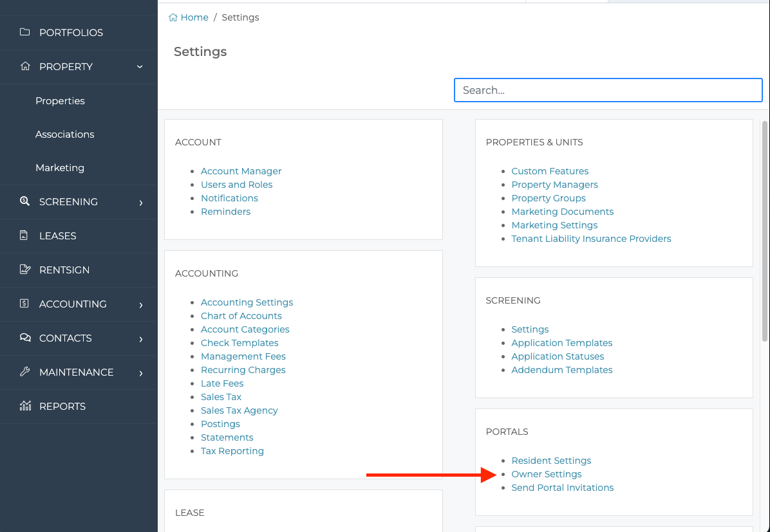The height and width of the screenshot is (532, 770).
Task: Go to Leases section
Action: (x=57, y=235)
